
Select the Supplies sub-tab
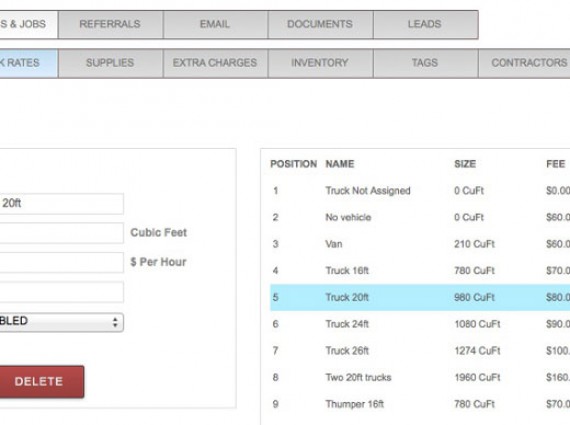pyautogui.click(x=110, y=63)
